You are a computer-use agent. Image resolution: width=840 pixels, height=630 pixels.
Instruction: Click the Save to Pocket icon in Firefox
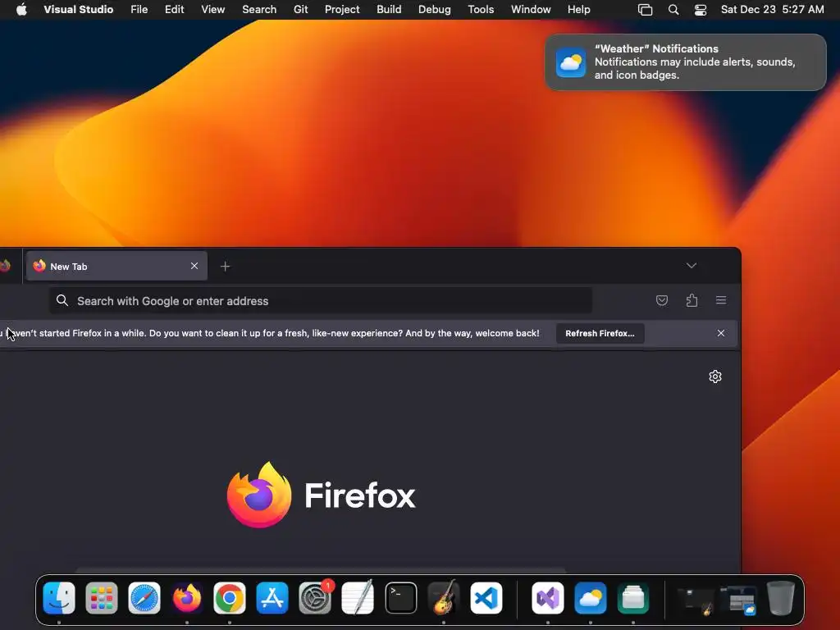662,300
